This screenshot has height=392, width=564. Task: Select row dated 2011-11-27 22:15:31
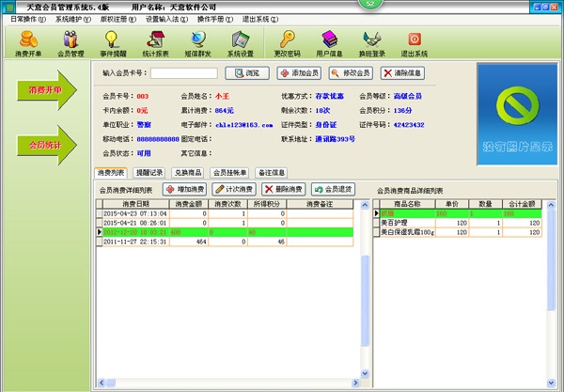[x=227, y=242]
